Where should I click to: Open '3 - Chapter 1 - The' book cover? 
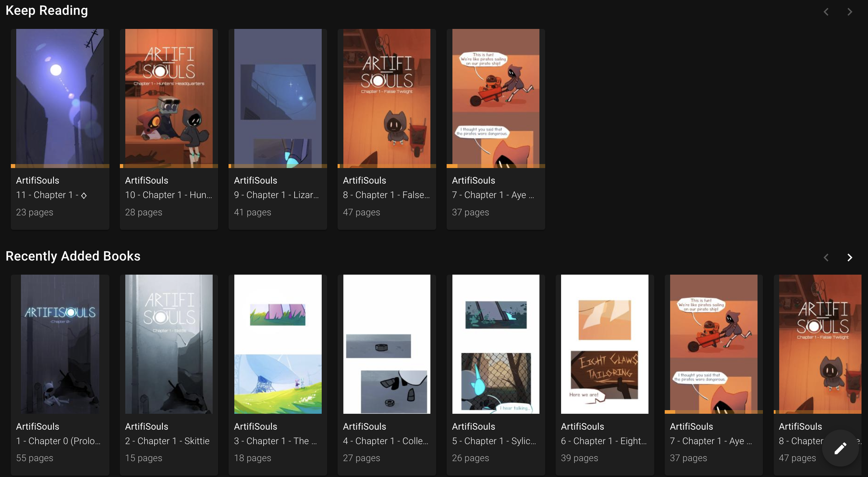coord(278,344)
